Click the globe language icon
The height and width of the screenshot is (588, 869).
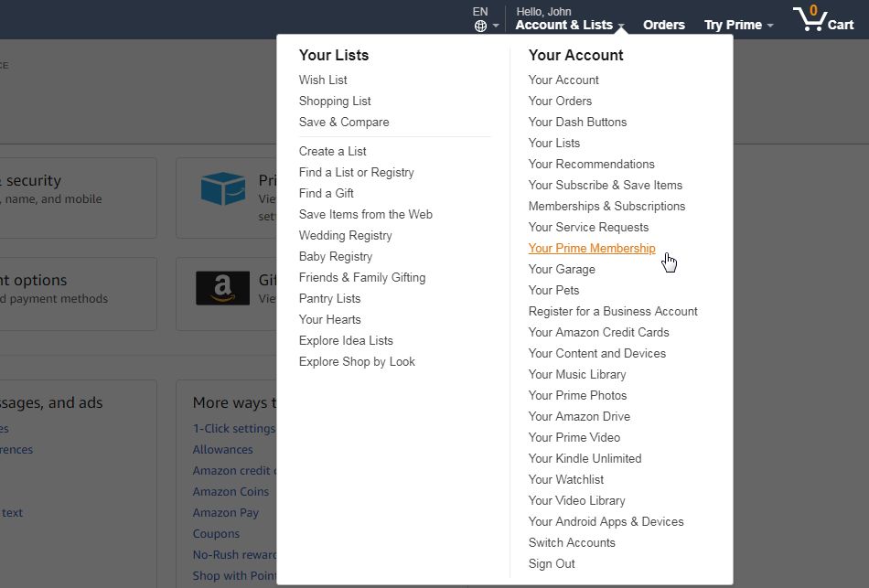pyautogui.click(x=481, y=26)
